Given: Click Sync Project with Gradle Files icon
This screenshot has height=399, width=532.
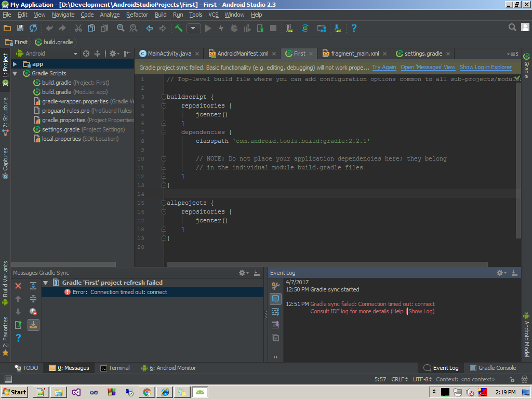Looking at the screenshot, I should tap(305, 28).
